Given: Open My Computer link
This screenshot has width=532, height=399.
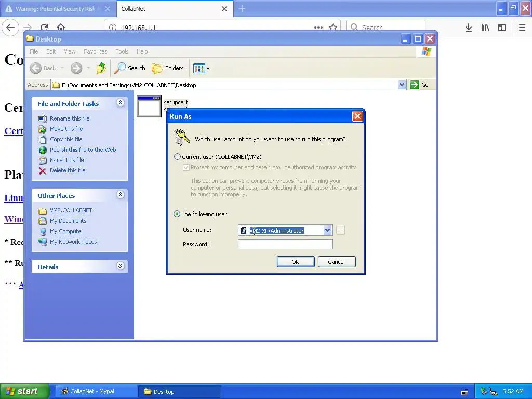Looking at the screenshot, I should click(66, 231).
